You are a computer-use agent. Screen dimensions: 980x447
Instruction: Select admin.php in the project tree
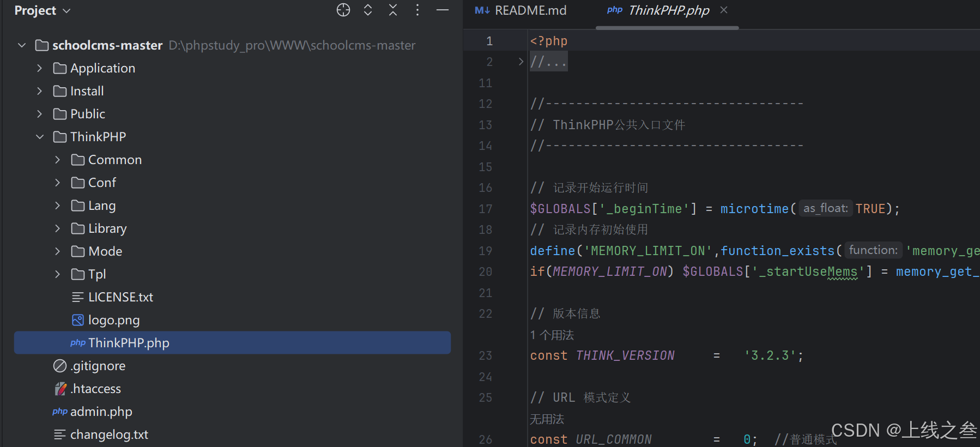coord(101,412)
